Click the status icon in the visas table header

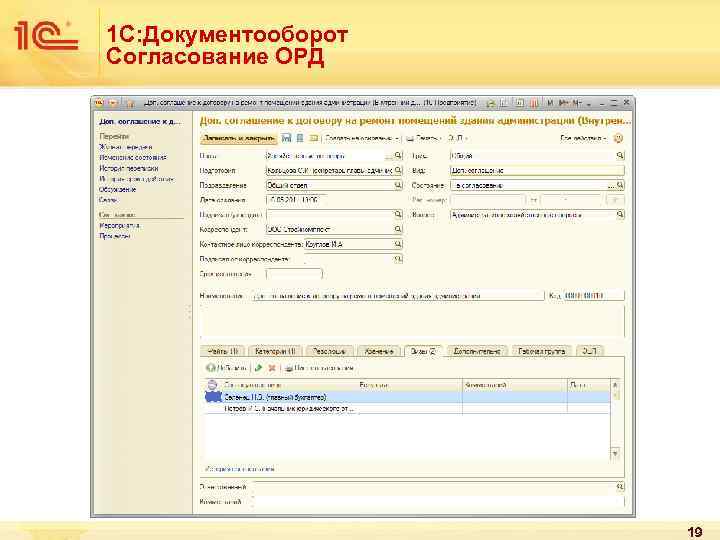coord(212,385)
